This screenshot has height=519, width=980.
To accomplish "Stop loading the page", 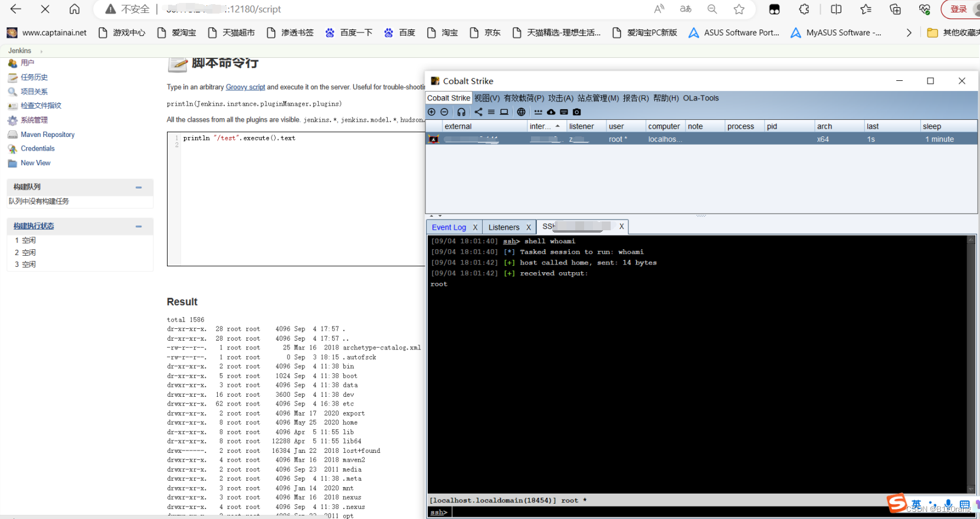I will pos(45,9).
